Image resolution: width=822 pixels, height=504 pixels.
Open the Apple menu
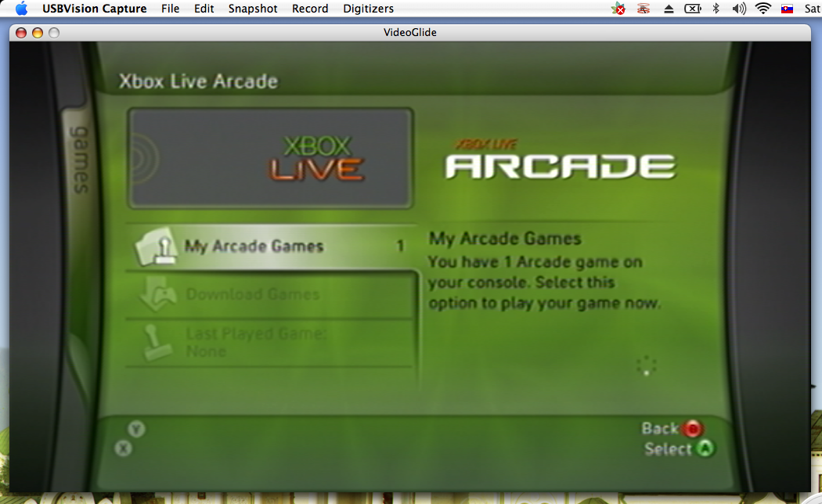[x=21, y=9]
